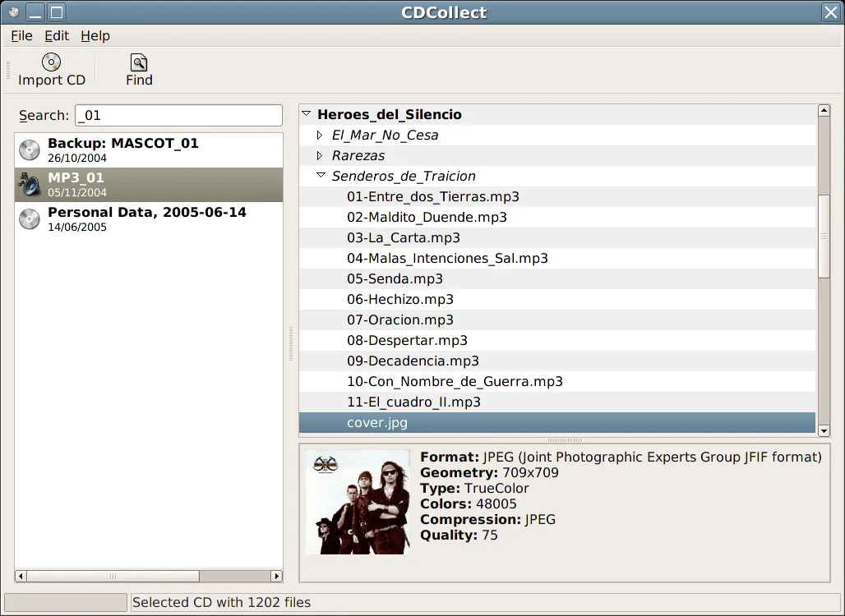Select the cover.jpg entry in the tree
Viewport: 845px width, 616px height.
point(377,422)
